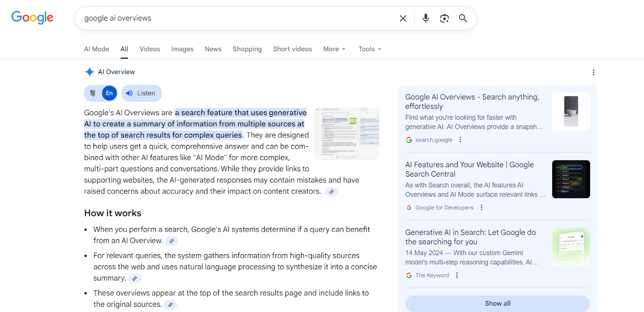The image size is (644, 312).
Task: Select English language toggle 'En'
Action: point(109,93)
